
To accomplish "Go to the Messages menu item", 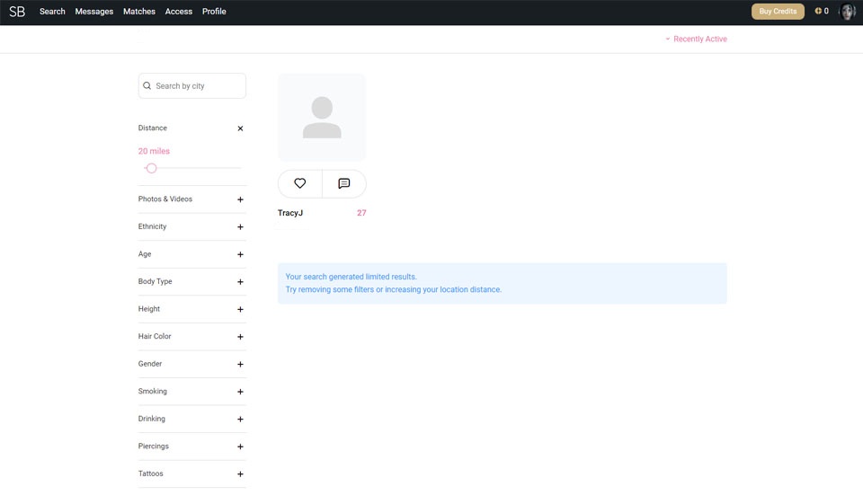I will (94, 12).
